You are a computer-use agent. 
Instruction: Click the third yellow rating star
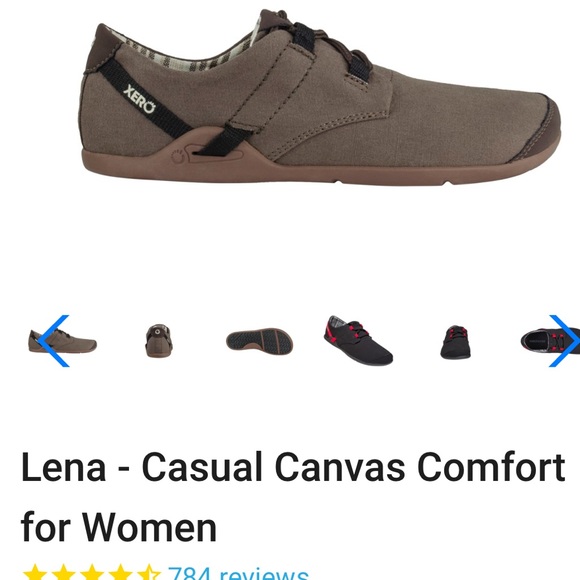tap(92, 572)
